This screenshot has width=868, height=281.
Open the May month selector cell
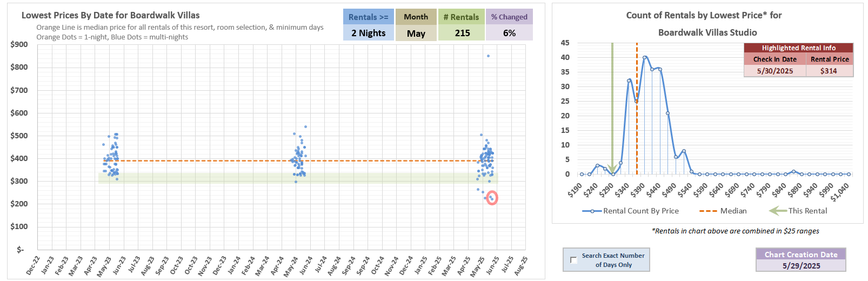(x=416, y=34)
